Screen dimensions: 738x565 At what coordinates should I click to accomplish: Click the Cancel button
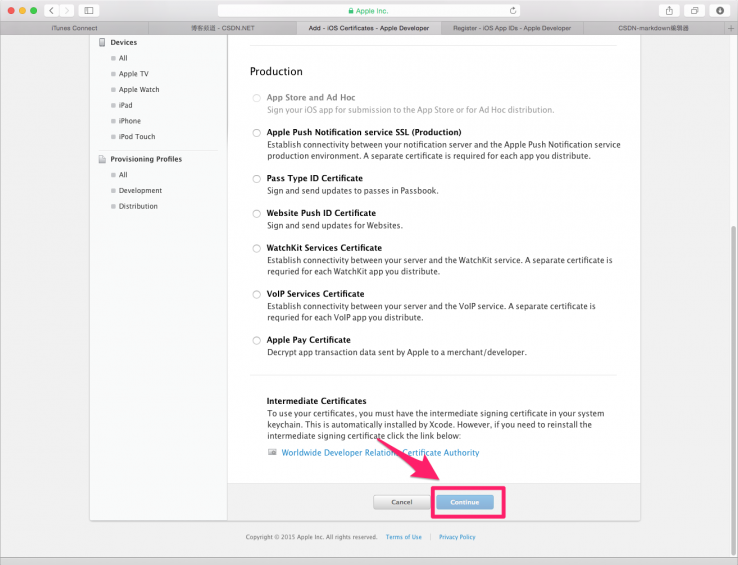tap(401, 502)
